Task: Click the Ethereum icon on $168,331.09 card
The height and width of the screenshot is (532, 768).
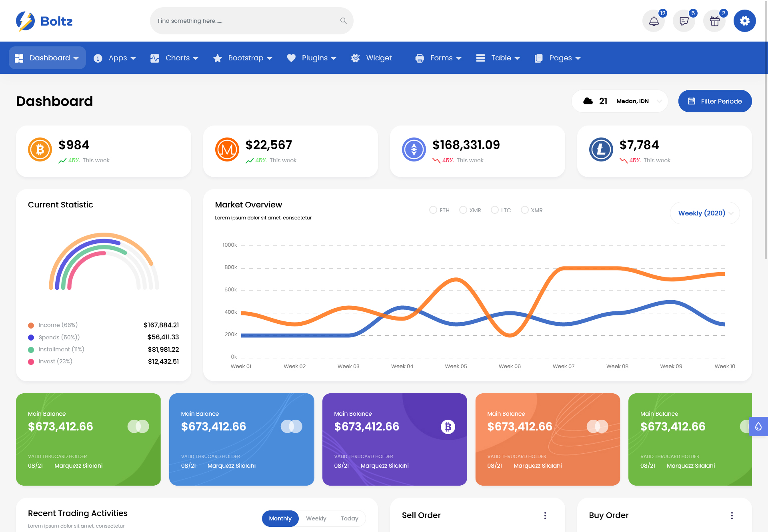Action: tap(414, 149)
